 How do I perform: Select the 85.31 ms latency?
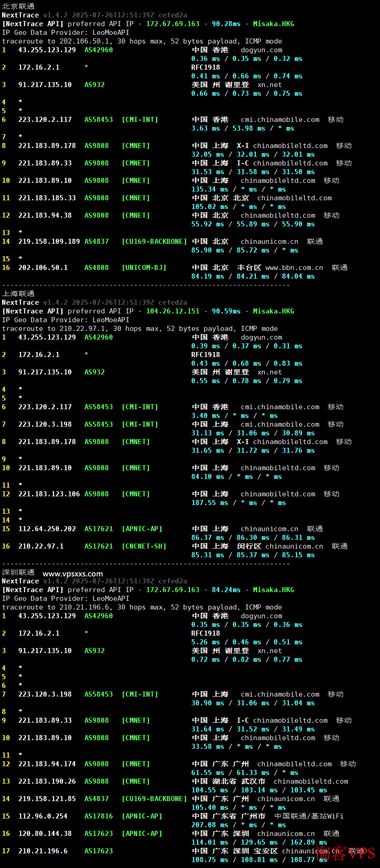[x=208, y=555]
